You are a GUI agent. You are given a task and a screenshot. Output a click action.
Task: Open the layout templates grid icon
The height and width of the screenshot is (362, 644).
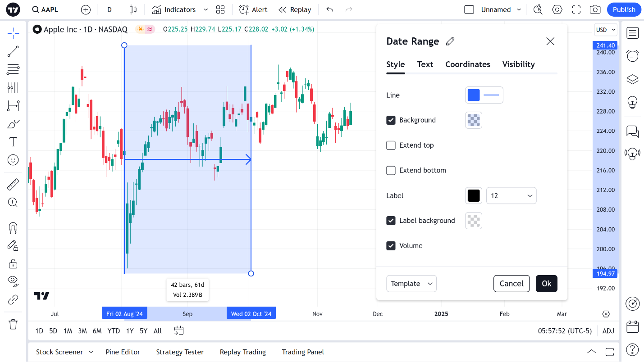tap(220, 9)
